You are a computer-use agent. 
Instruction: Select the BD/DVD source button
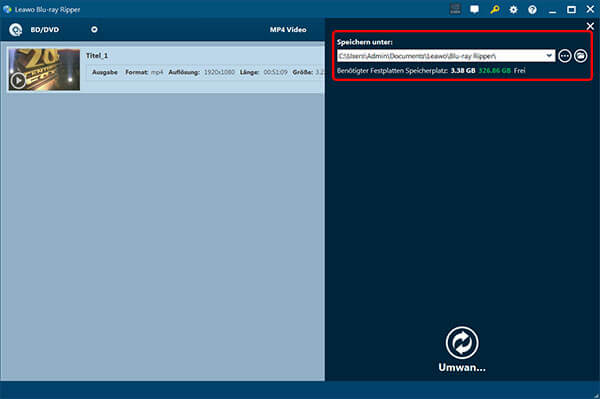[45, 29]
